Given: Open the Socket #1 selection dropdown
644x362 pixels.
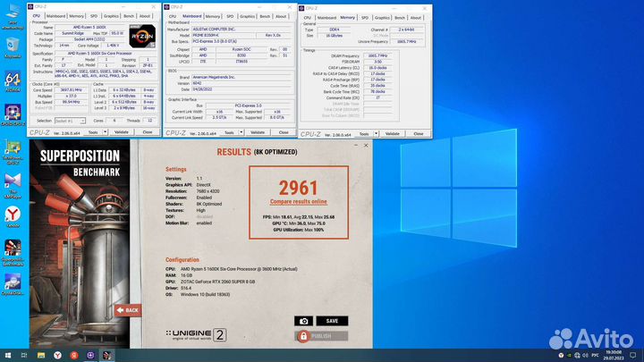Looking at the screenshot, I should [70, 121].
